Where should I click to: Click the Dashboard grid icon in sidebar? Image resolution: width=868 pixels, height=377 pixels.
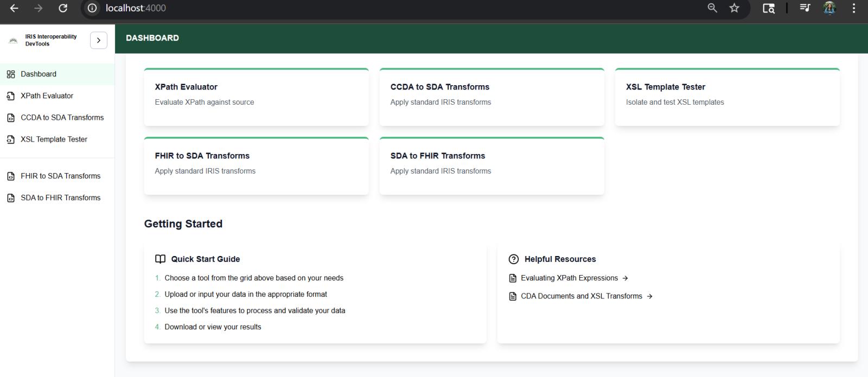coord(11,74)
